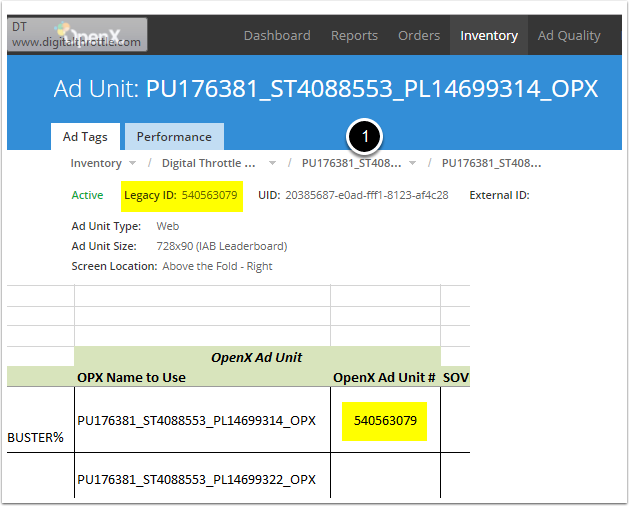Screen dimensions: 629x506
Task: Select the OPX Name to Use header cell
Action: pyautogui.click(x=202, y=377)
